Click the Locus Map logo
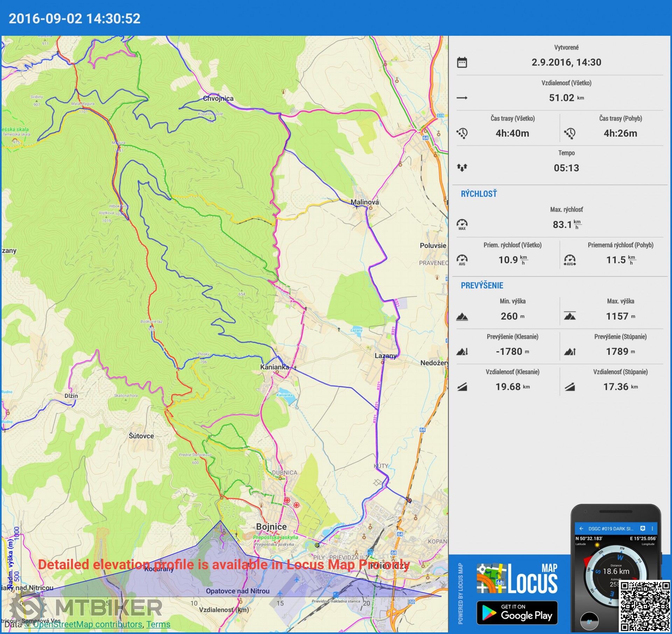Viewport: 672px width, 634px height. 517,578
